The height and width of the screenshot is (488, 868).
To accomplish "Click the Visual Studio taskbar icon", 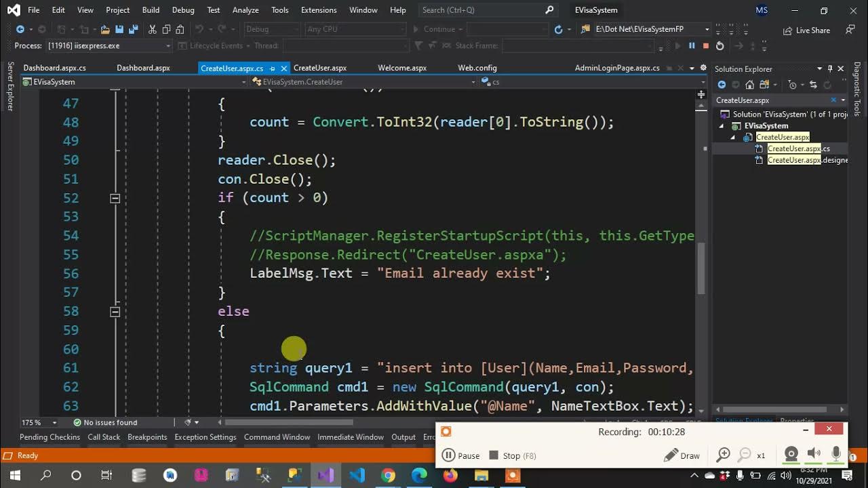I will (325, 475).
